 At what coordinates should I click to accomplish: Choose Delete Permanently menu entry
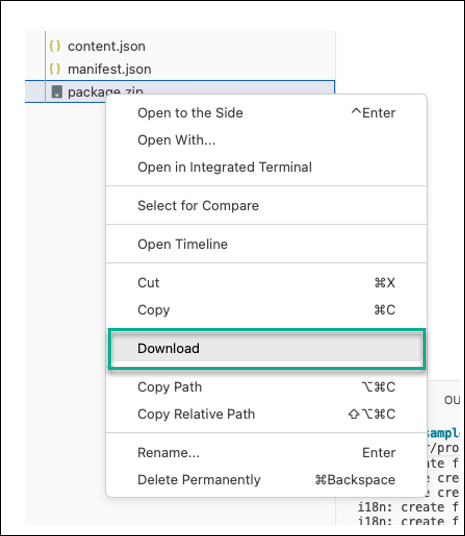click(266, 480)
